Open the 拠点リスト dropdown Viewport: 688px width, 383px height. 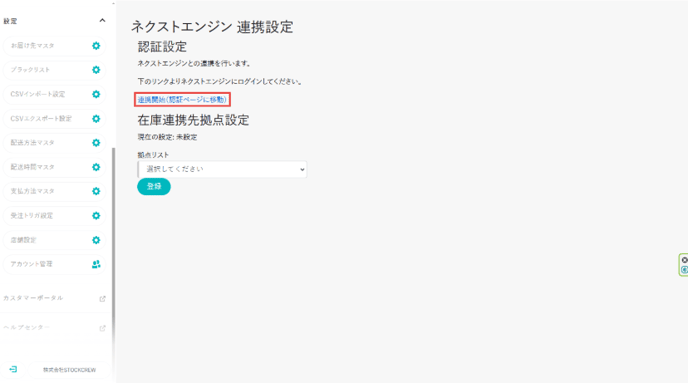[x=222, y=169]
